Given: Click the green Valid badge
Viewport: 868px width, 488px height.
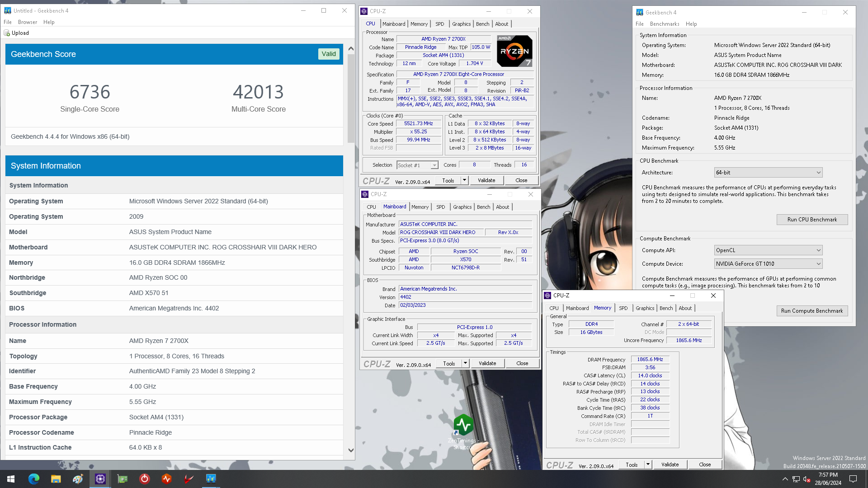Looking at the screenshot, I should click(329, 54).
